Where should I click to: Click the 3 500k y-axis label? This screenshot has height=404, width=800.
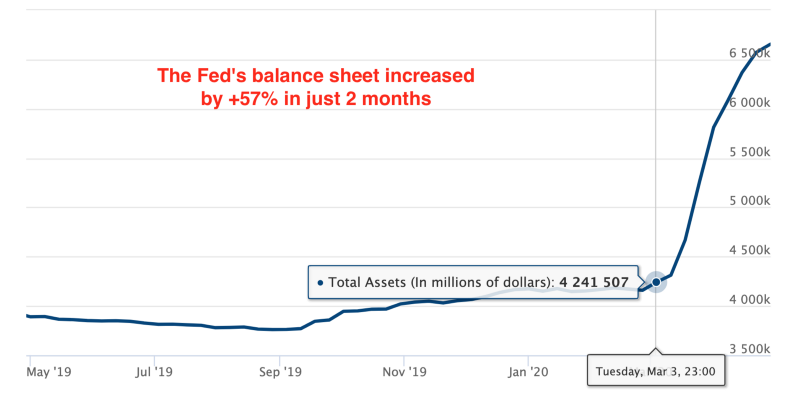749,349
